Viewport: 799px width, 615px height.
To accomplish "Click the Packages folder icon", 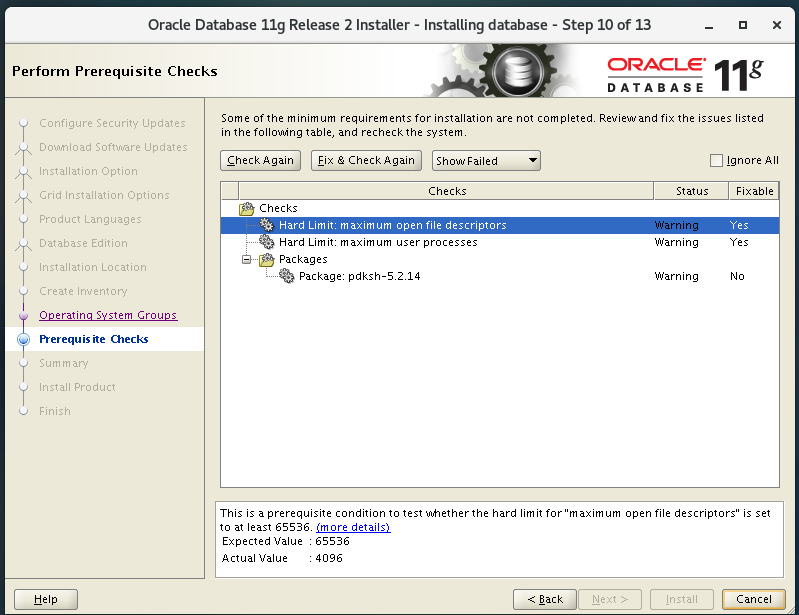I will pos(267,259).
